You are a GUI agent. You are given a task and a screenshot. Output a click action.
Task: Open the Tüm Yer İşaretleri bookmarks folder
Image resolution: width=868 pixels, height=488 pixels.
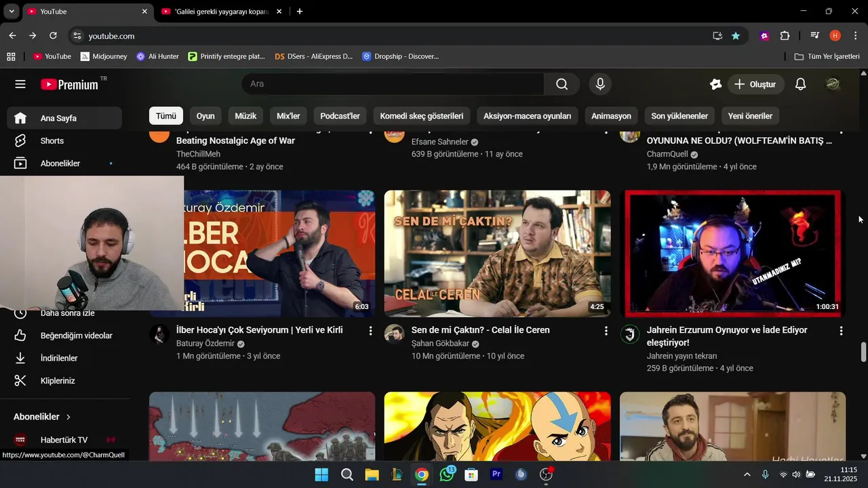tap(827, 56)
